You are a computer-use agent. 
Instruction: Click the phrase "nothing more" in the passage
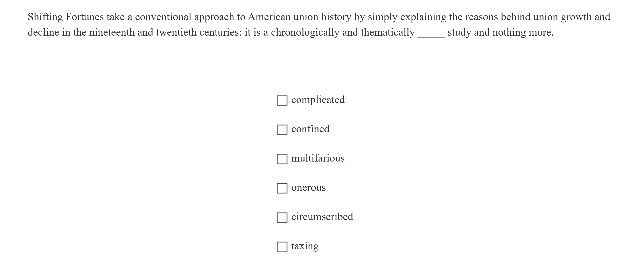[x=523, y=32]
